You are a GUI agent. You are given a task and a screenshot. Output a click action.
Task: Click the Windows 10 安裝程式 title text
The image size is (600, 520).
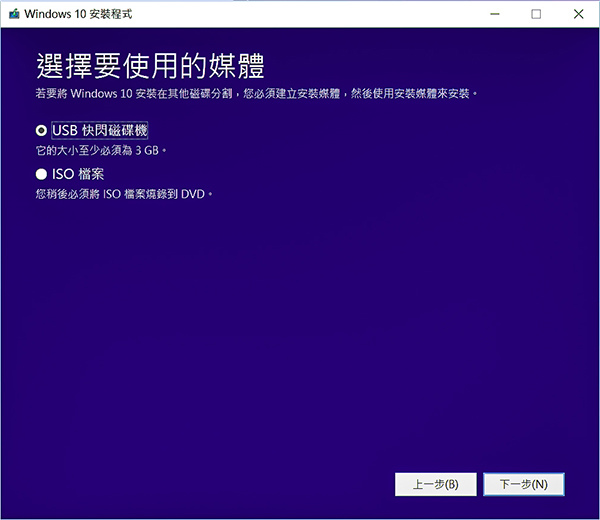point(78,14)
